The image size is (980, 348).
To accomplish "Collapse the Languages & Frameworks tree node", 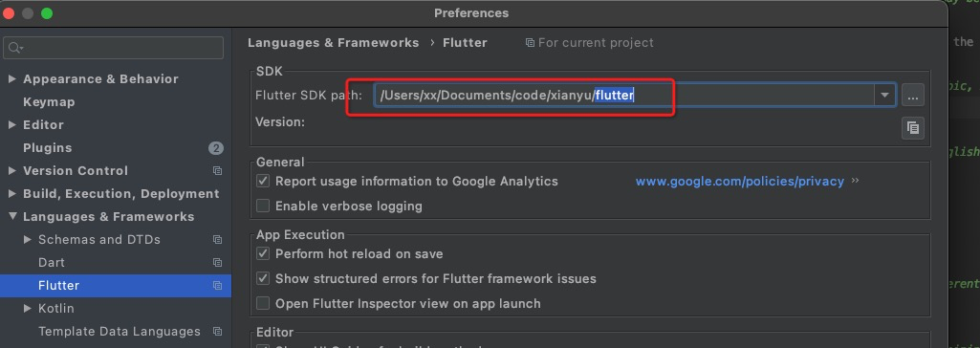I will click(x=11, y=217).
